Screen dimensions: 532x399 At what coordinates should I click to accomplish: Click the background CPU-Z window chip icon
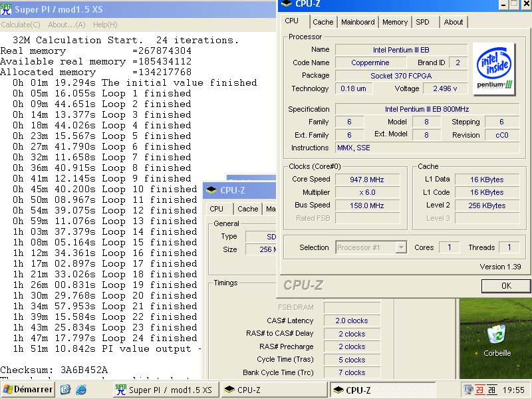click(211, 190)
